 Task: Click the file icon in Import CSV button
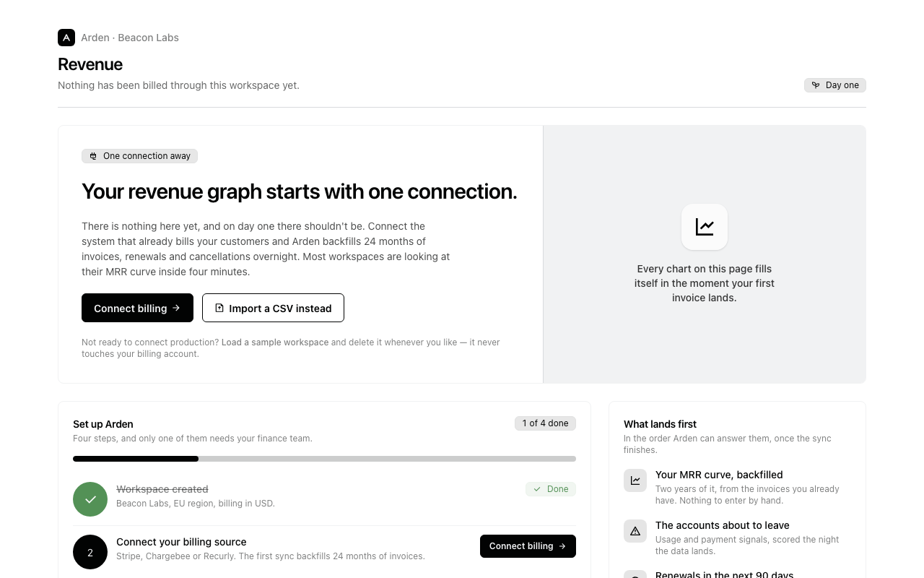click(x=219, y=308)
